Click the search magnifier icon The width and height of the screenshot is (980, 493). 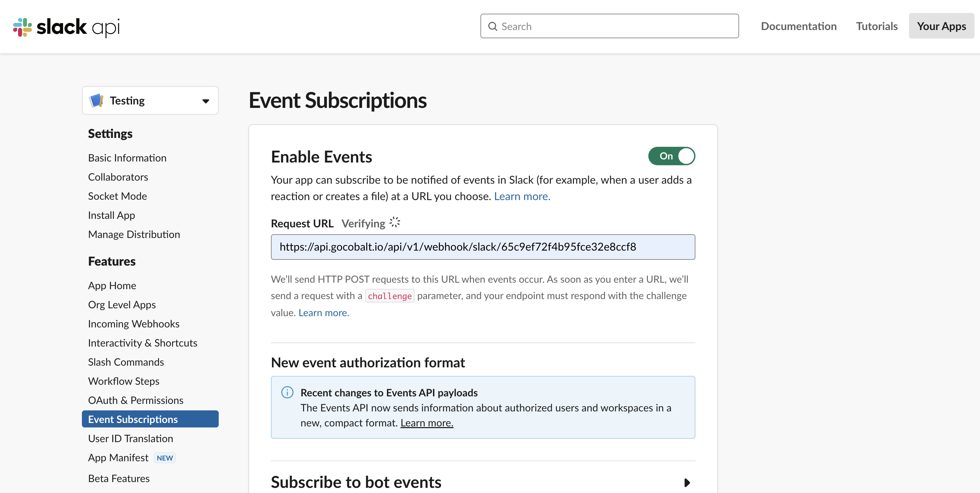point(493,26)
